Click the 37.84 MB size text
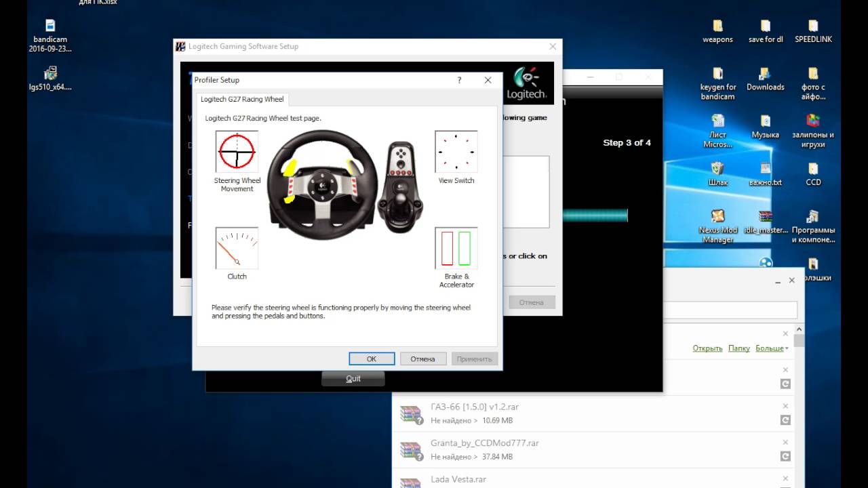The image size is (868, 488). pyautogui.click(x=497, y=457)
